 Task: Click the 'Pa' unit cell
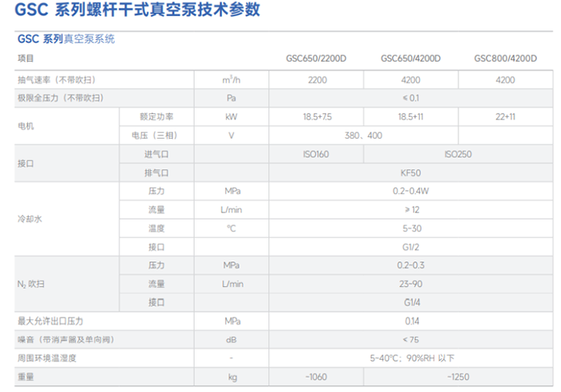[x=232, y=98]
